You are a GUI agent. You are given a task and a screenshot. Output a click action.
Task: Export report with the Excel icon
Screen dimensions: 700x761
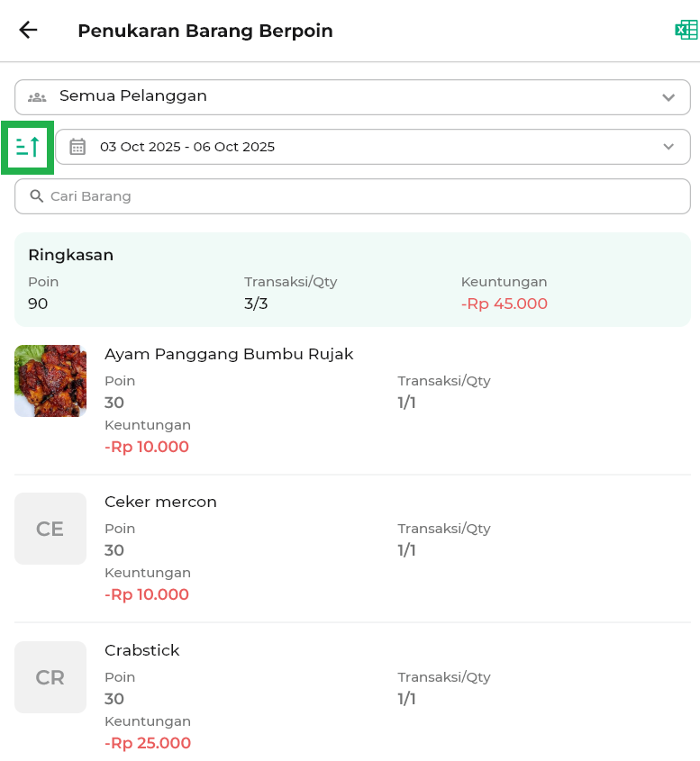(686, 31)
